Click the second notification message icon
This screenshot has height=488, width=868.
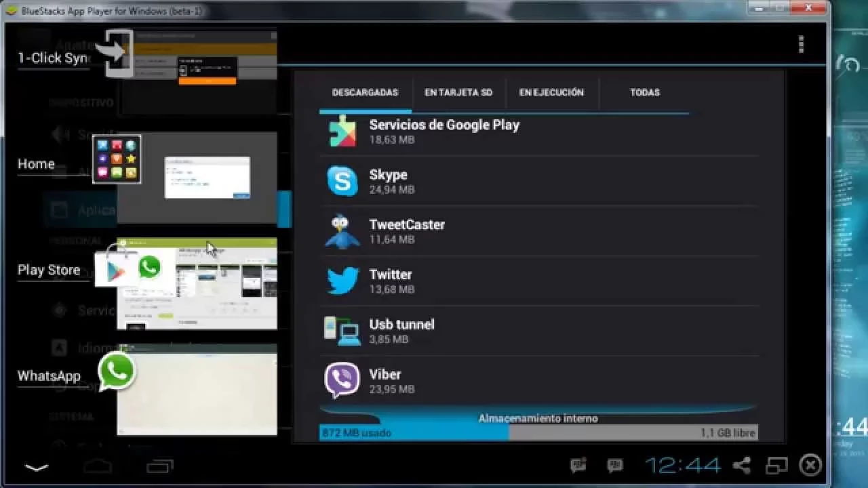[x=615, y=465]
